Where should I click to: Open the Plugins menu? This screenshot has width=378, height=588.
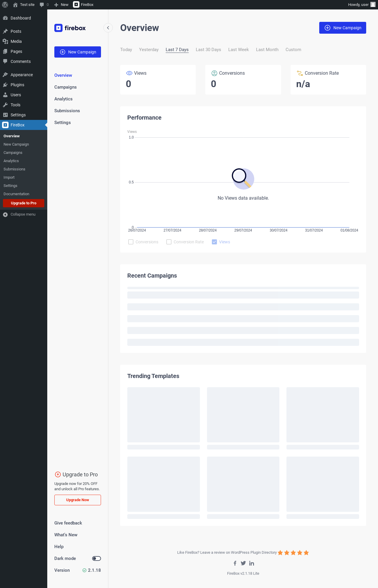click(24, 85)
